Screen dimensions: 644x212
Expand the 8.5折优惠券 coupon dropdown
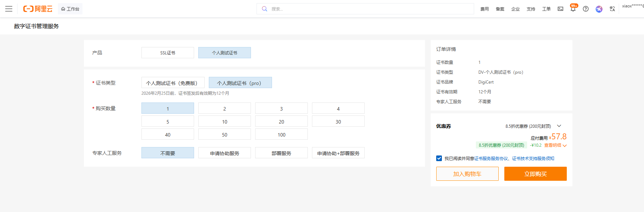[559, 126]
